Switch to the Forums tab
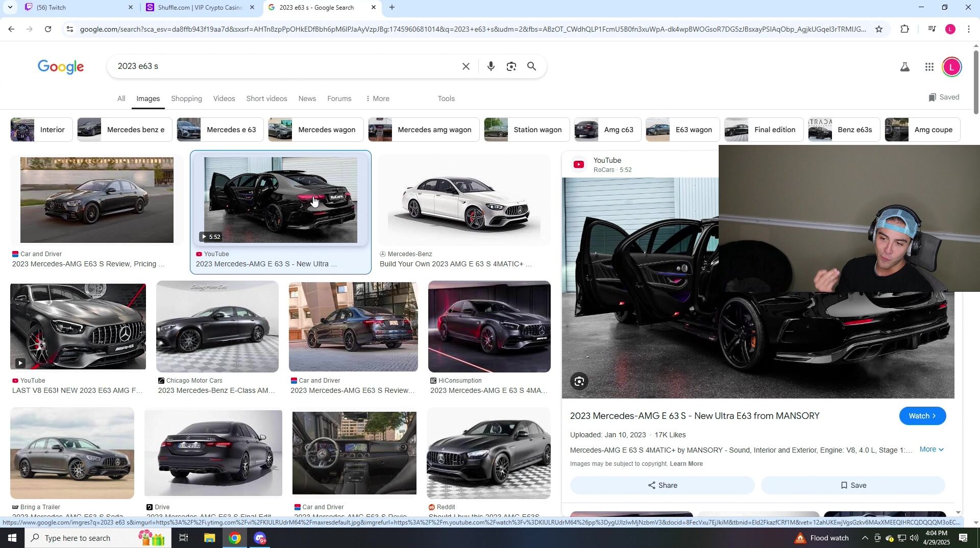980x548 pixels. point(339,98)
